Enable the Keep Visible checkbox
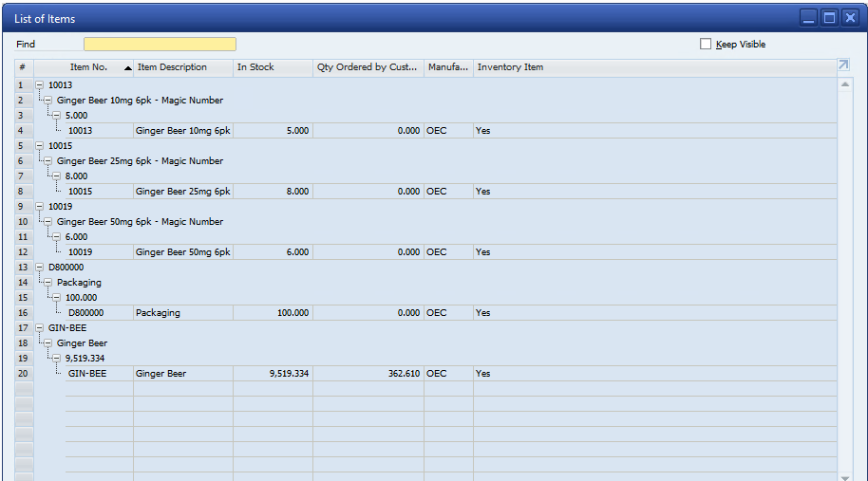 706,44
